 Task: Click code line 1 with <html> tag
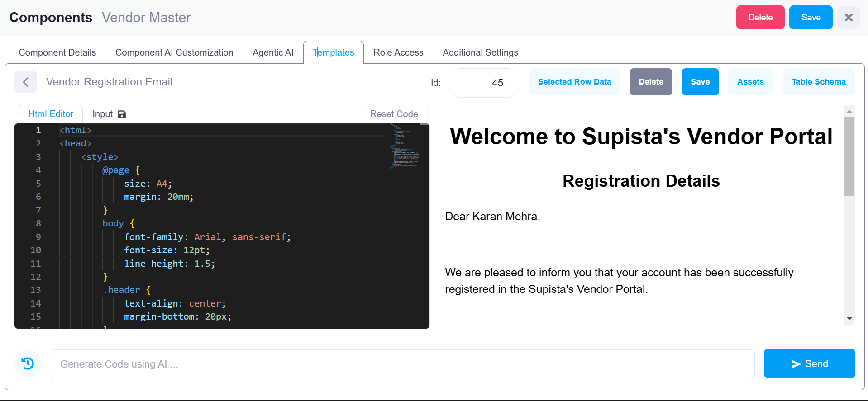pyautogui.click(x=76, y=130)
